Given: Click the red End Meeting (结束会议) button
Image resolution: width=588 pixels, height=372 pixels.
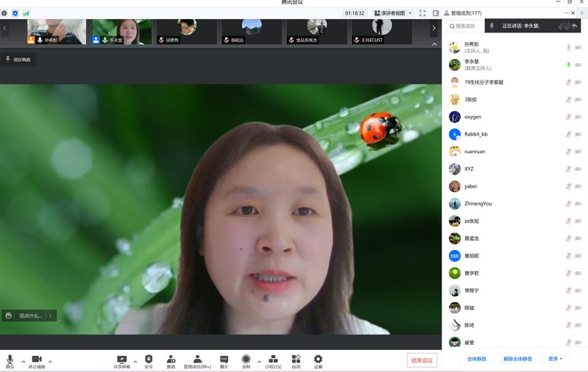Looking at the screenshot, I should pyautogui.click(x=422, y=360).
